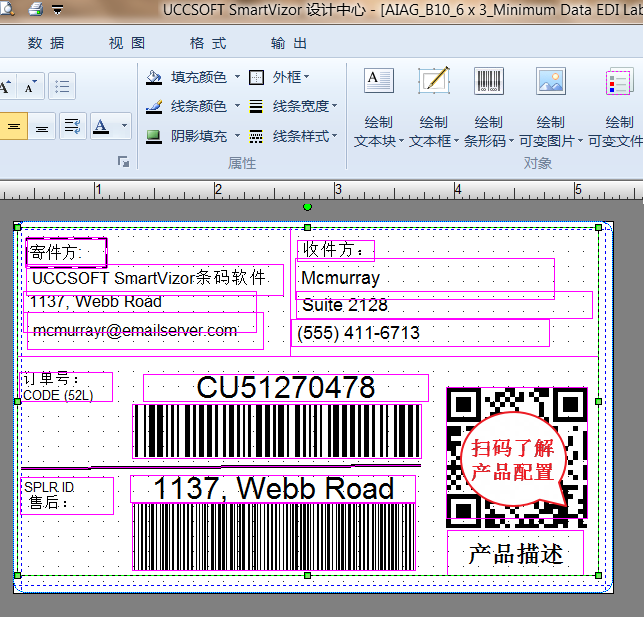Screen dimensions: 644x617
Task: Select the 绘制文本块 text block tool icon
Action: [x=379, y=81]
